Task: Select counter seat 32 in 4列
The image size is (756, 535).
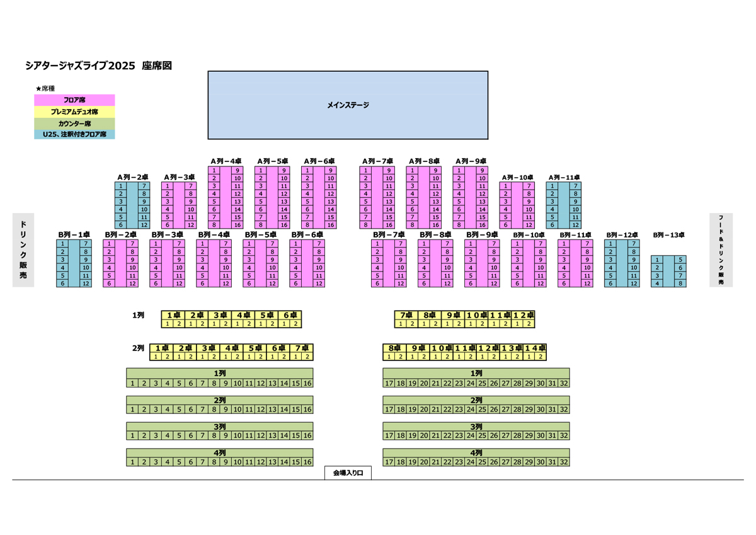Action: click(564, 462)
